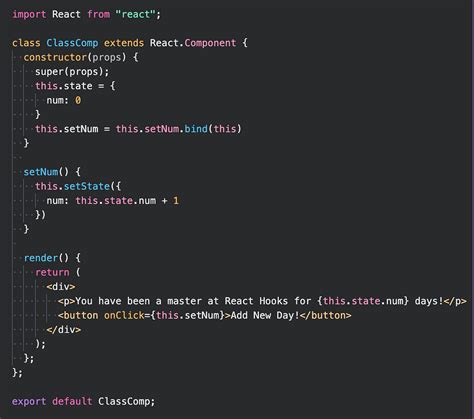This screenshot has width=474, height=419.
Task: Click the export default ClassComp; line
Action: point(83,401)
